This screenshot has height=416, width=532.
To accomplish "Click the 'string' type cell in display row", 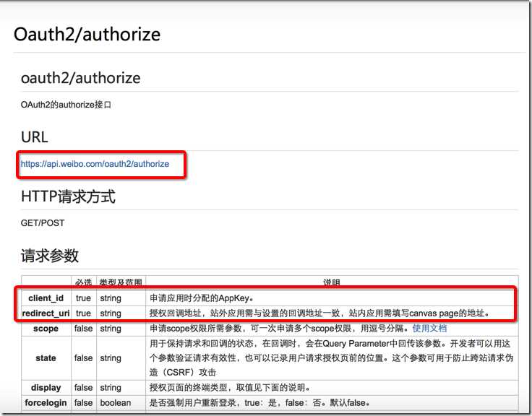I will click(x=121, y=388).
